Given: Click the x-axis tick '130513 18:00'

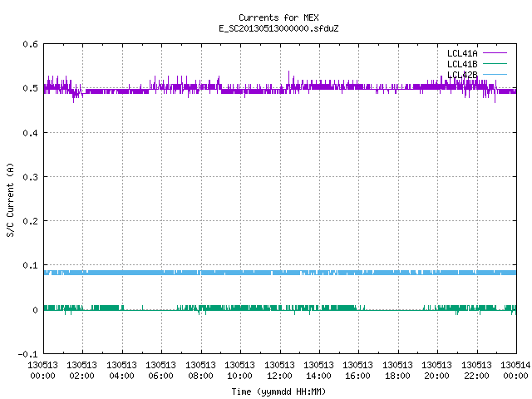Looking at the screenshot, I should click(x=397, y=371).
